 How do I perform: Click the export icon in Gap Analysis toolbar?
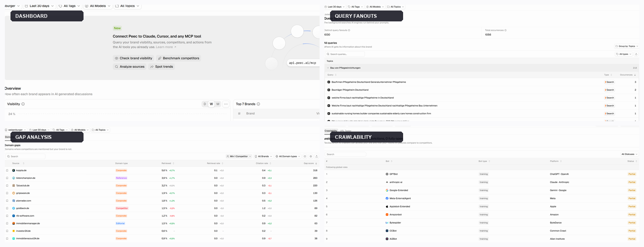coord(317,156)
